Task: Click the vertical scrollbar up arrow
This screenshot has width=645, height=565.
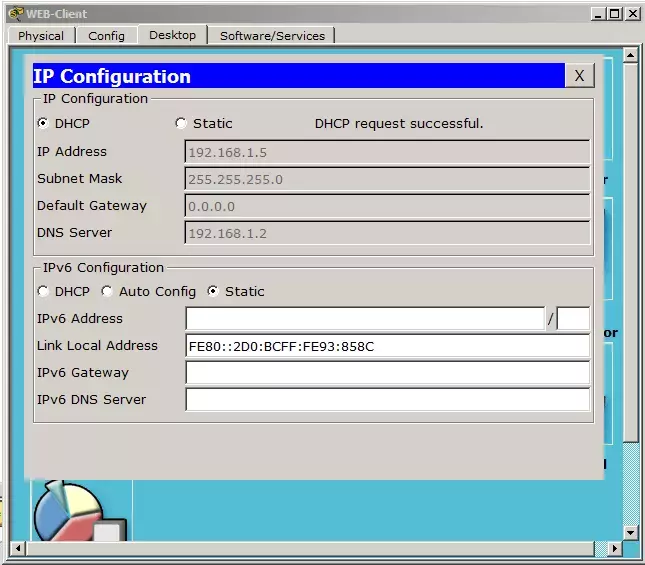Action: coord(630,55)
